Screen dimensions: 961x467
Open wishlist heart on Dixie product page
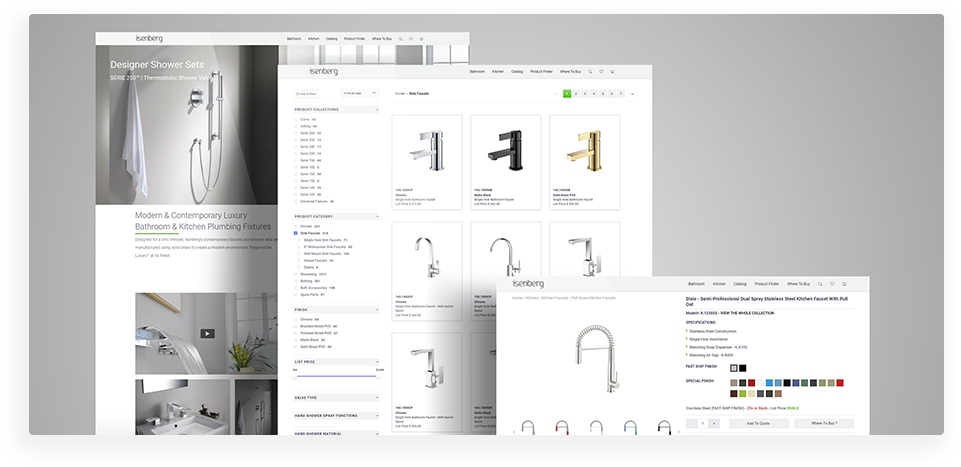click(x=832, y=284)
